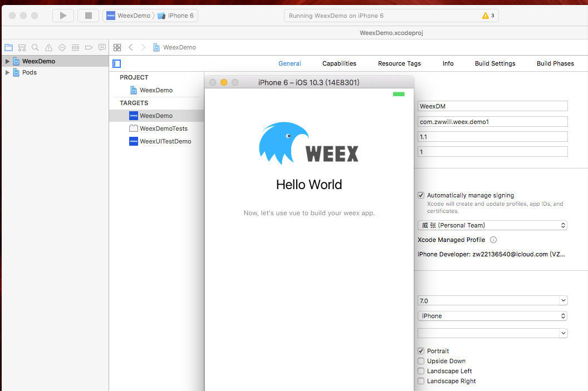
Task: Expand the Pods disclosure triangle
Action: point(7,72)
